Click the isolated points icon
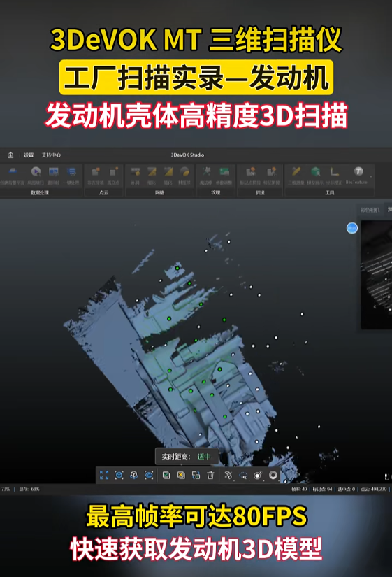The width and height of the screenshot is (392, 577). point(113,172)
